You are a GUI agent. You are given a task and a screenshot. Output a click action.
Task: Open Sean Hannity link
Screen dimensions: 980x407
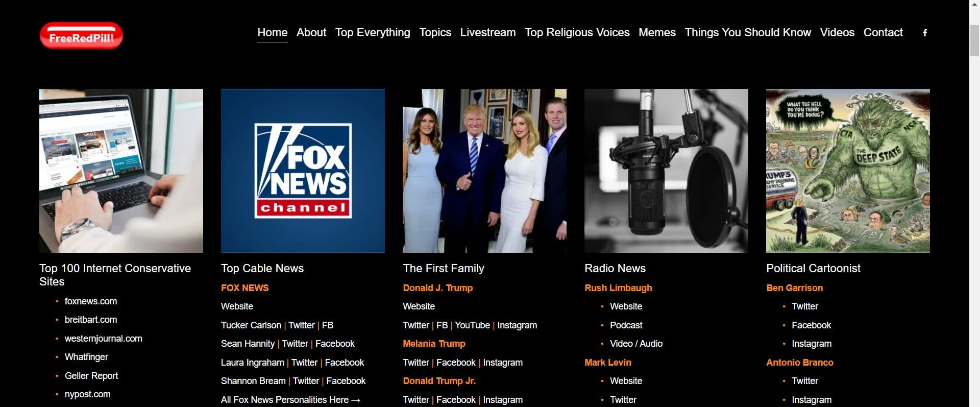coord(248,344)
